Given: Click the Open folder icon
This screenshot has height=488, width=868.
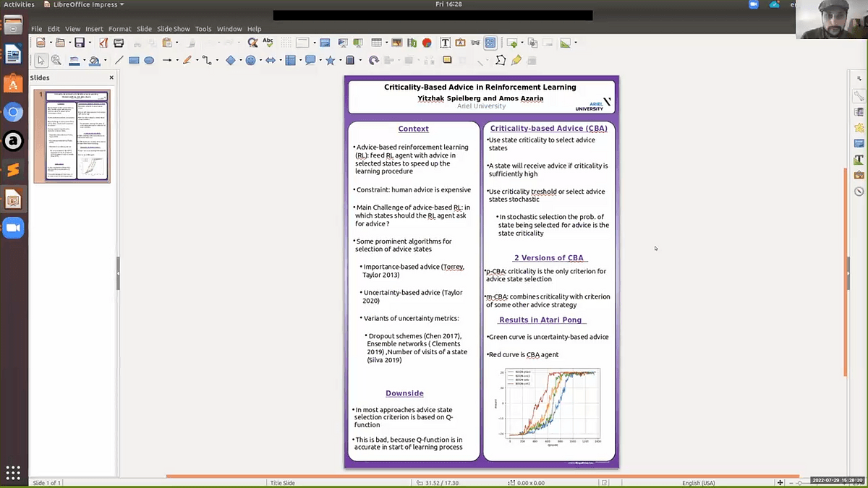Looking at the screenshot, I should pos(60,43).
